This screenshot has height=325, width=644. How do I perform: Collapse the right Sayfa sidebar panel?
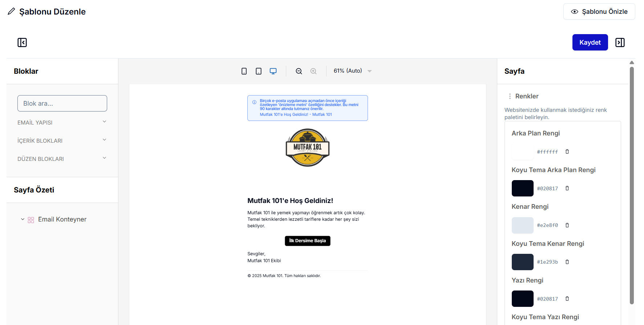(x=620, y=42)
